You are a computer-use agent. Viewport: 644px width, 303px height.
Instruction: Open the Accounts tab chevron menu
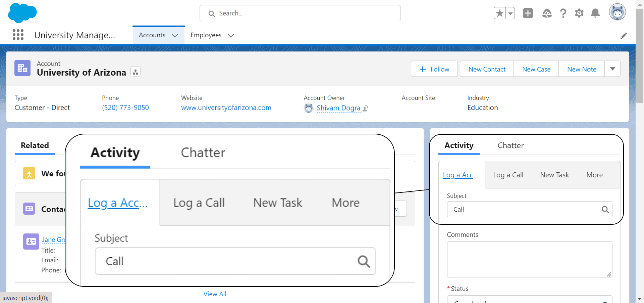(x=175, y=35)
